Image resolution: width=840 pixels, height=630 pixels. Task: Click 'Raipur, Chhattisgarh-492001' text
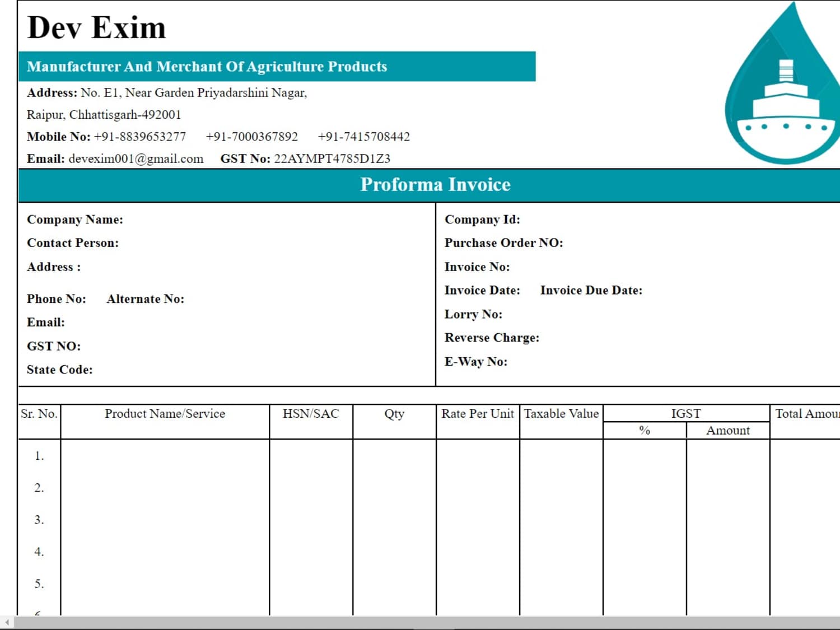(x=104, y=115)
